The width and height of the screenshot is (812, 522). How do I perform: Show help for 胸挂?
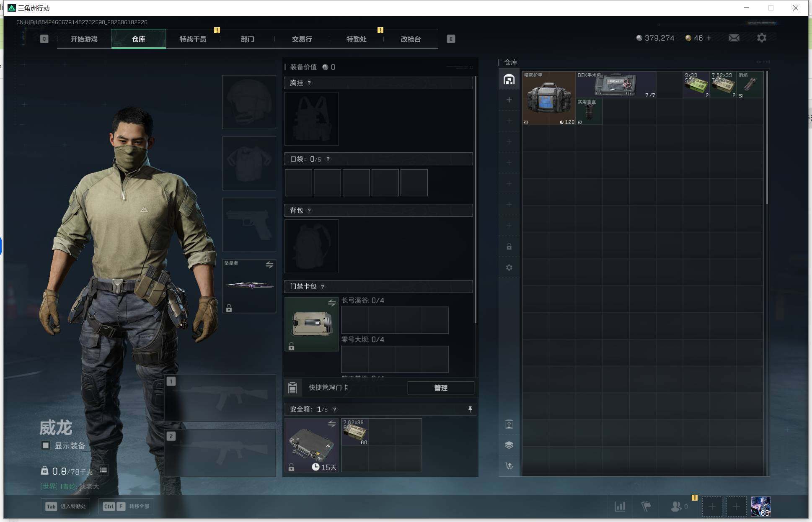tap(309, 83)
